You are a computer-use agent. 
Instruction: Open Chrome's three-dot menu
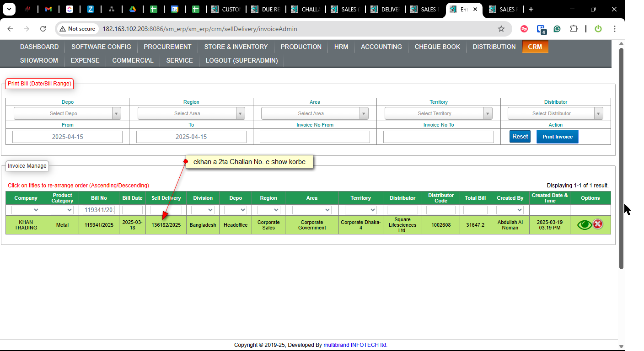pos(615,29)
